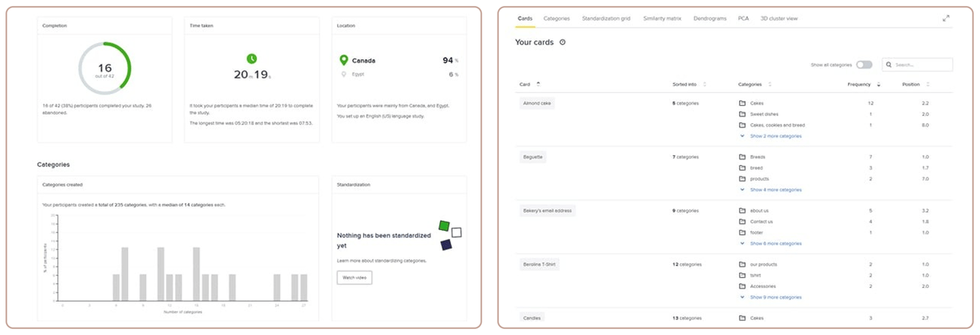Viewport: 980px width, 335px height.
Task: Click the Categories created card title
Action: tap(63, 185)
